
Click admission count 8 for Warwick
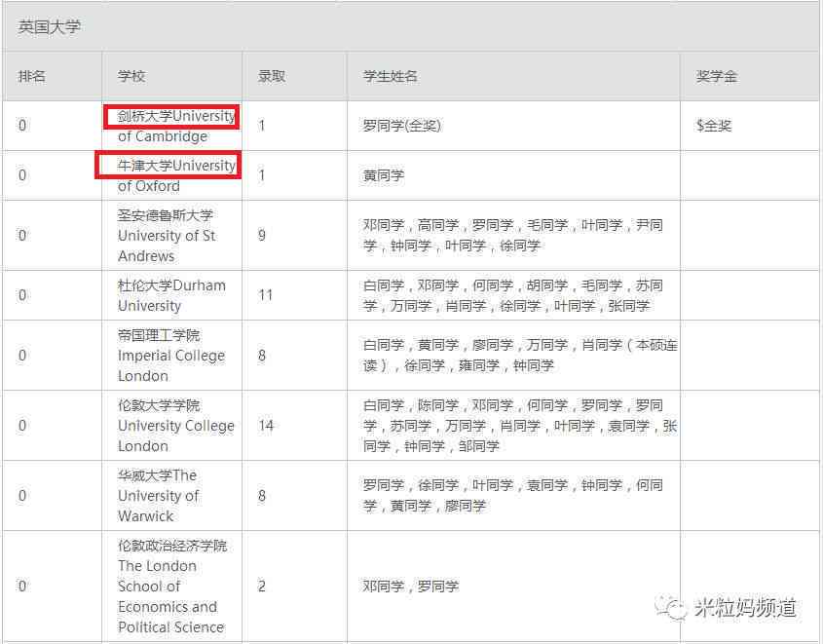[261, 496]
